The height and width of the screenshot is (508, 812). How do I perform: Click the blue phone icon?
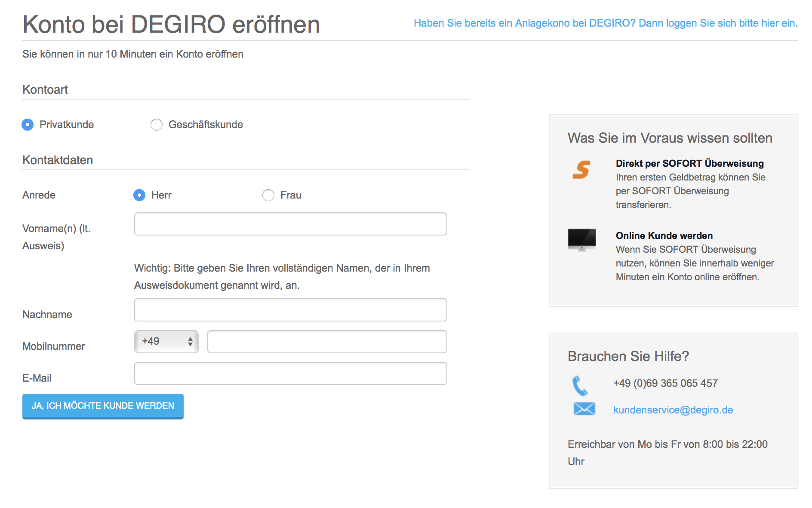point(580,386)
